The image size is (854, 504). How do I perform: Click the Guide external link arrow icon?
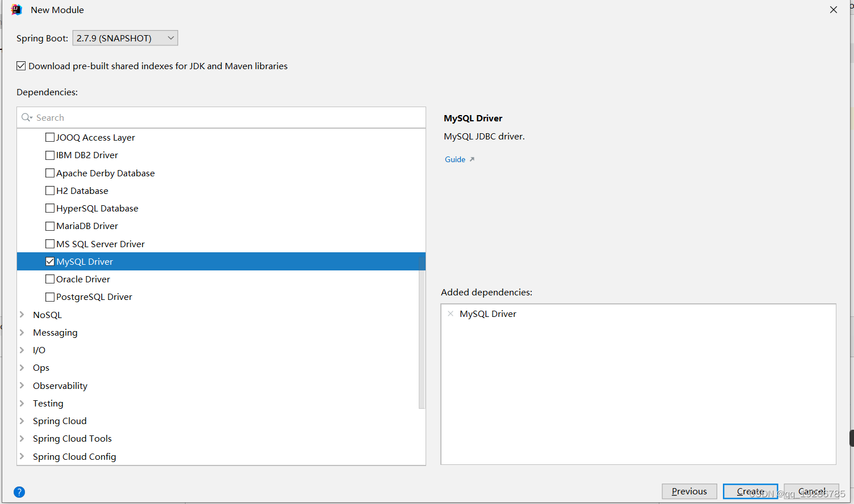coord(472,159)
